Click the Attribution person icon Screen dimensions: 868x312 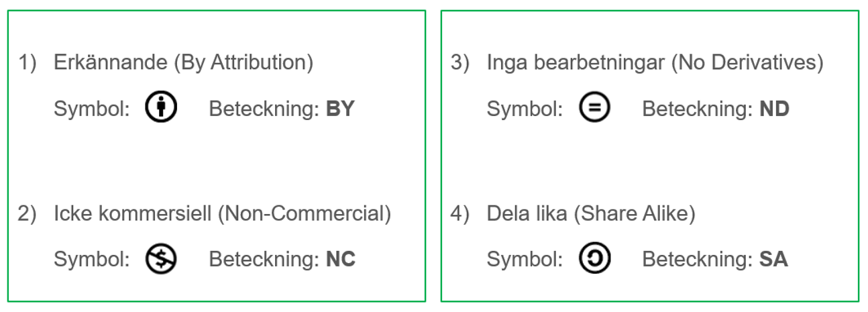(x=161, y=108)
